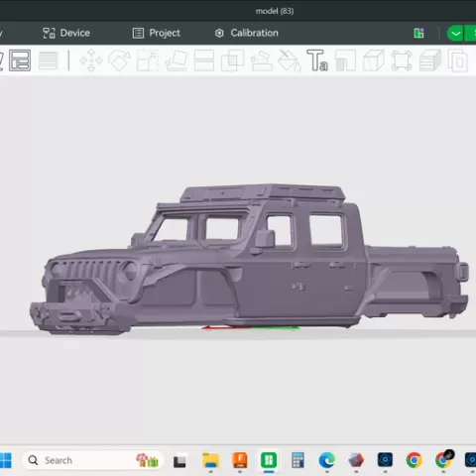This screenshot has height=476, width=476.
Task: Click the gift icon in the search box
Action: pos(147,460)
